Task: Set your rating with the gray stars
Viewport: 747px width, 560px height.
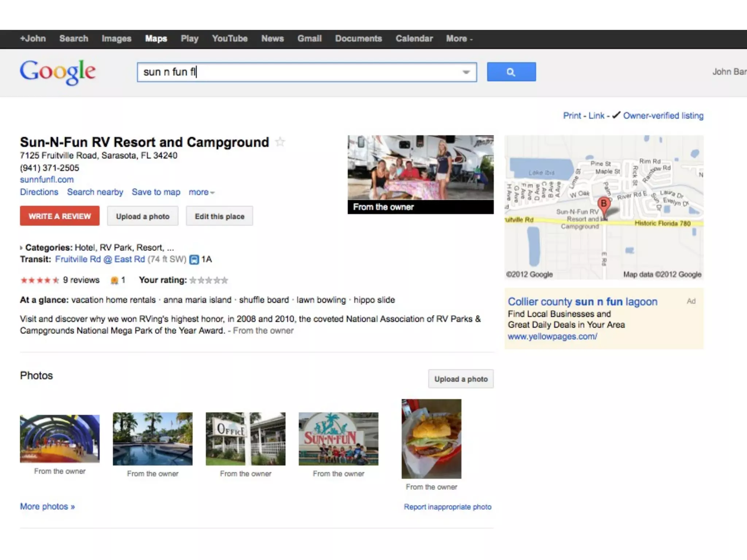Action: [x=209, y=280]
